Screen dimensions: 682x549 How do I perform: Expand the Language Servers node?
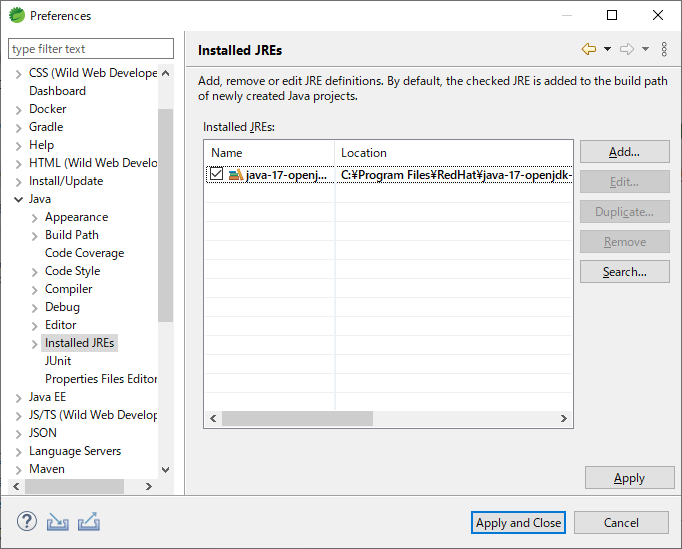point(18,452)
